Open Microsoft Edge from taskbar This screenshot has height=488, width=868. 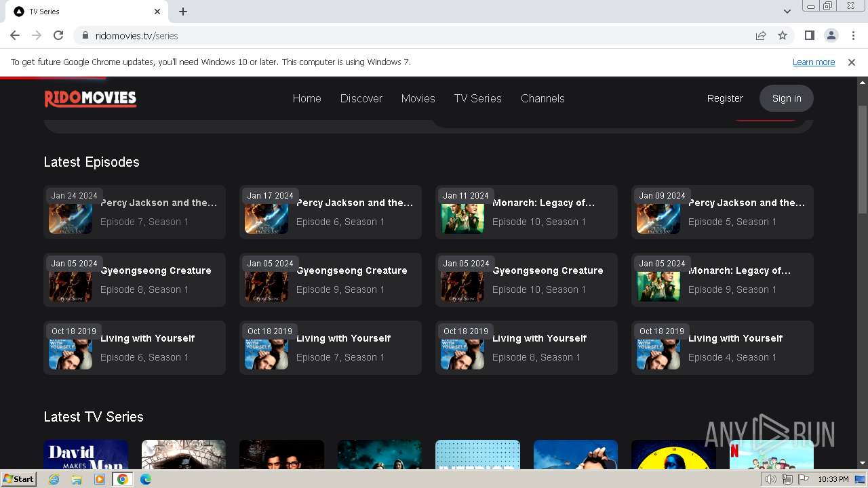pyautogui.click(x=146, y=479)
